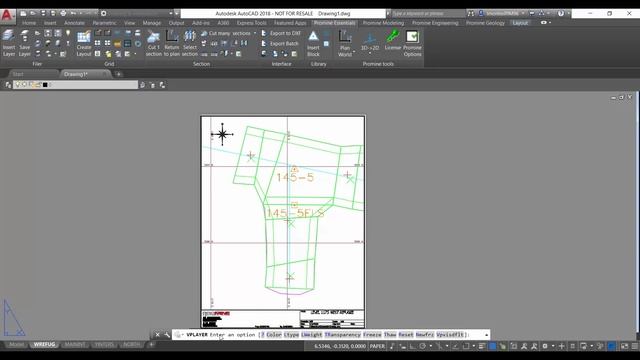Click the Save Layer tool

click(24, 43)
